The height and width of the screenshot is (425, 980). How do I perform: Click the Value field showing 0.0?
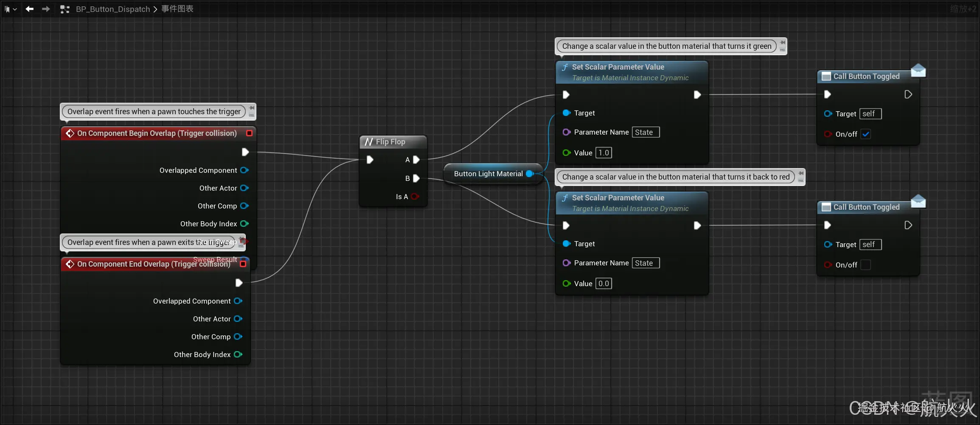604,284
